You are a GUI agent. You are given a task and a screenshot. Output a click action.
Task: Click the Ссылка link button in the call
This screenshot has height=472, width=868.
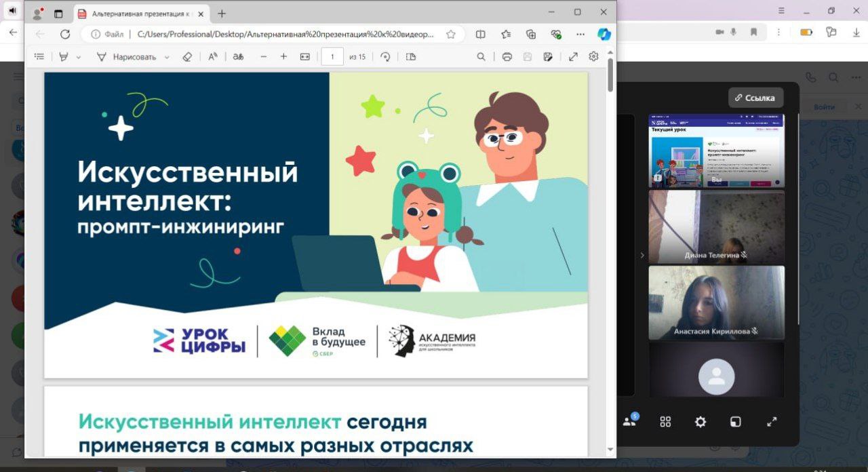[756, 98]
